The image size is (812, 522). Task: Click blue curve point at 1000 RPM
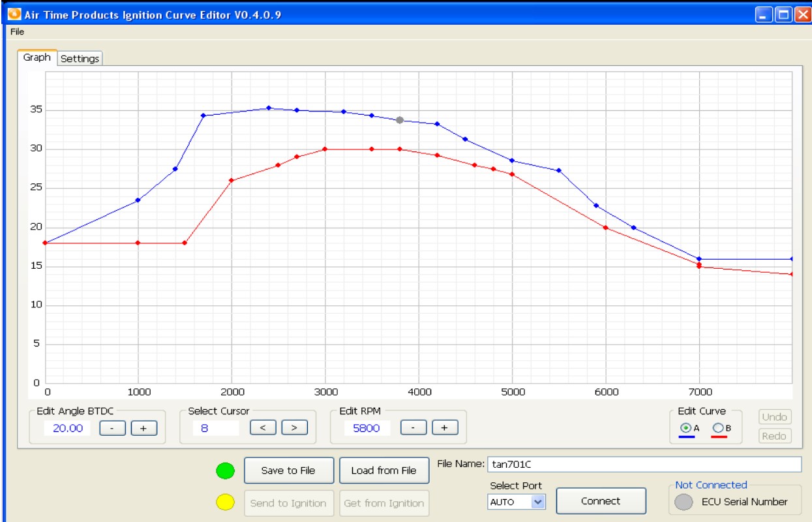138,200
